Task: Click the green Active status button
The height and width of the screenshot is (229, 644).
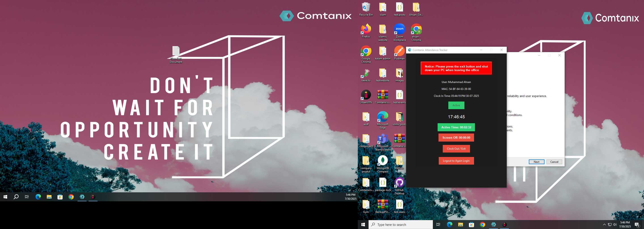Action: (456, 105)
